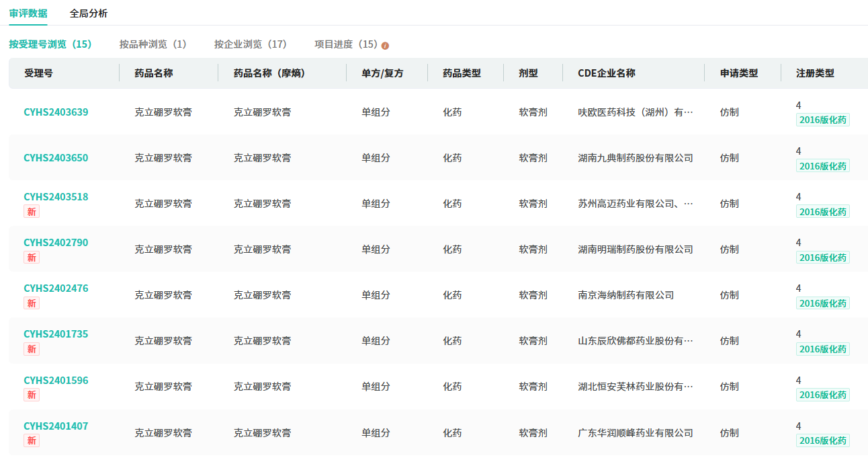Switch to the 审评数据 tab

click(28, 13)
